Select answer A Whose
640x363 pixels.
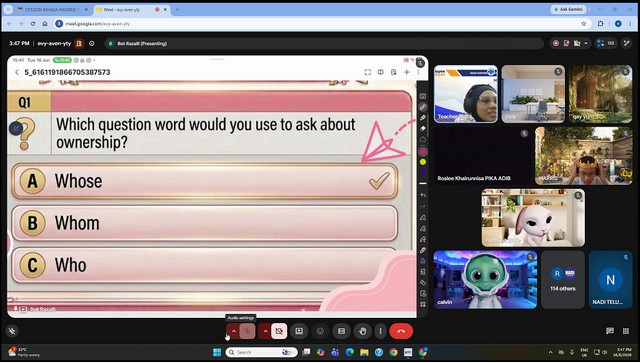coord(204,181)
